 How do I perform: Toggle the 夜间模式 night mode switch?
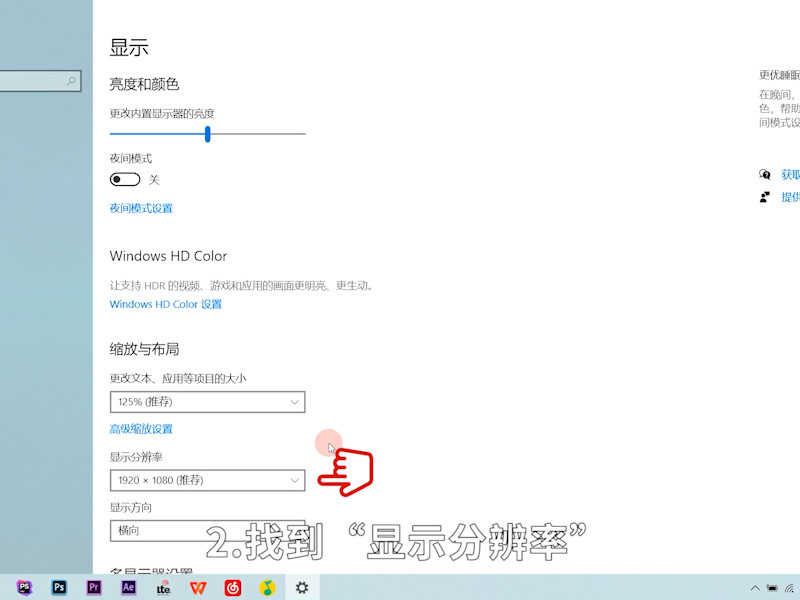click(125, 179)
